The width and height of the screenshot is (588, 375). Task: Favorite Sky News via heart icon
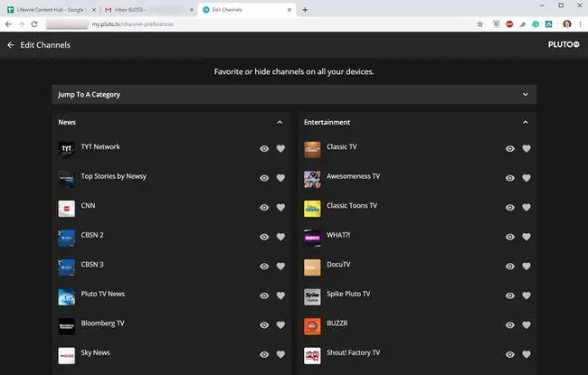(280, 354)
